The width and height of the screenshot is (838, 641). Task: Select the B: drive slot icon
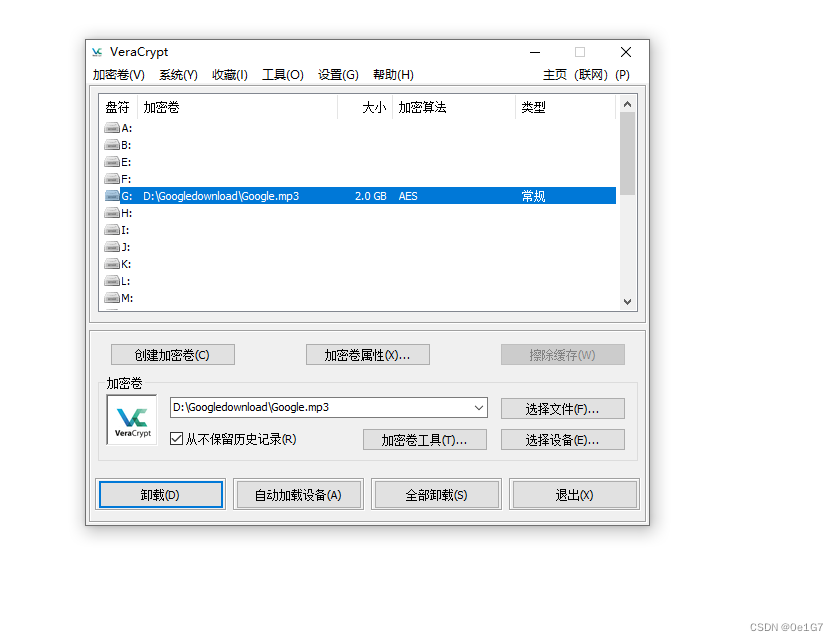(x=112, y=145)
